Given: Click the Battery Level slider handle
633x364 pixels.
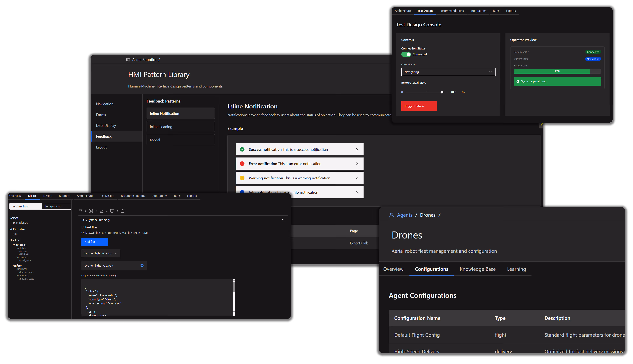Looking at the screenshot, I should (442, 92).
